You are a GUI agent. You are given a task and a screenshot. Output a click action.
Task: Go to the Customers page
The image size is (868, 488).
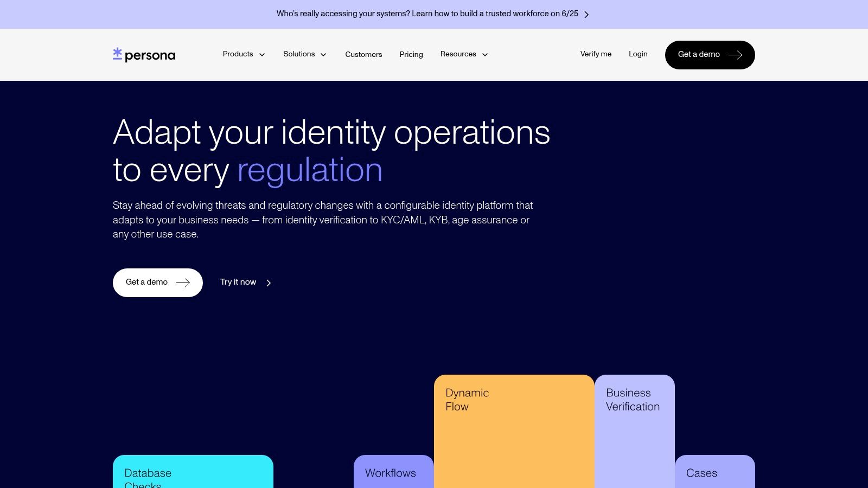click(x=363, y=54)
